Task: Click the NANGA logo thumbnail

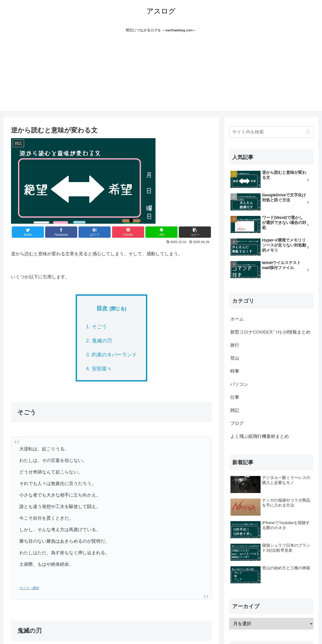Action: pos(246,507)
